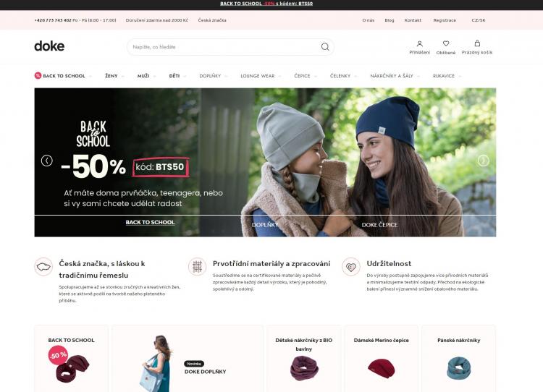This screenshot has width=543, height=392.
Task: Open Oblíbené heart icon
Action: point(446,43)
